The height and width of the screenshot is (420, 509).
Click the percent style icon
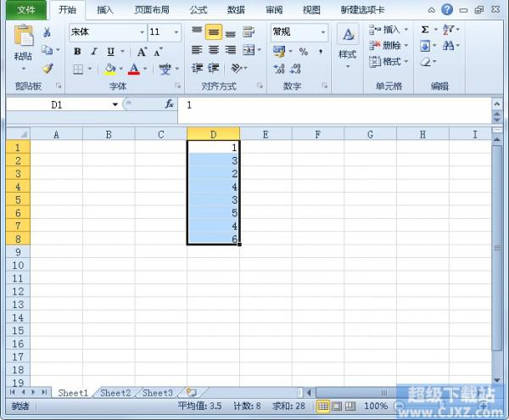click(x=303, y=52)
